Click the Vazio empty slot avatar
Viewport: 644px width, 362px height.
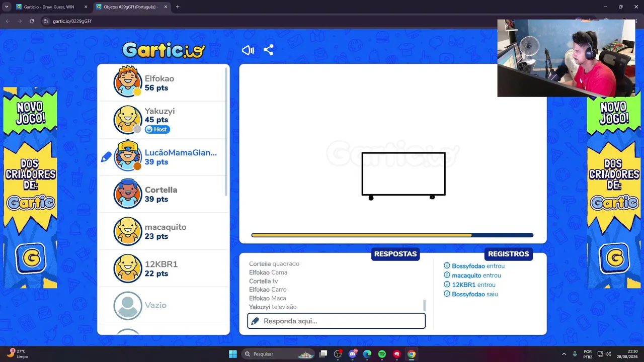128,306
